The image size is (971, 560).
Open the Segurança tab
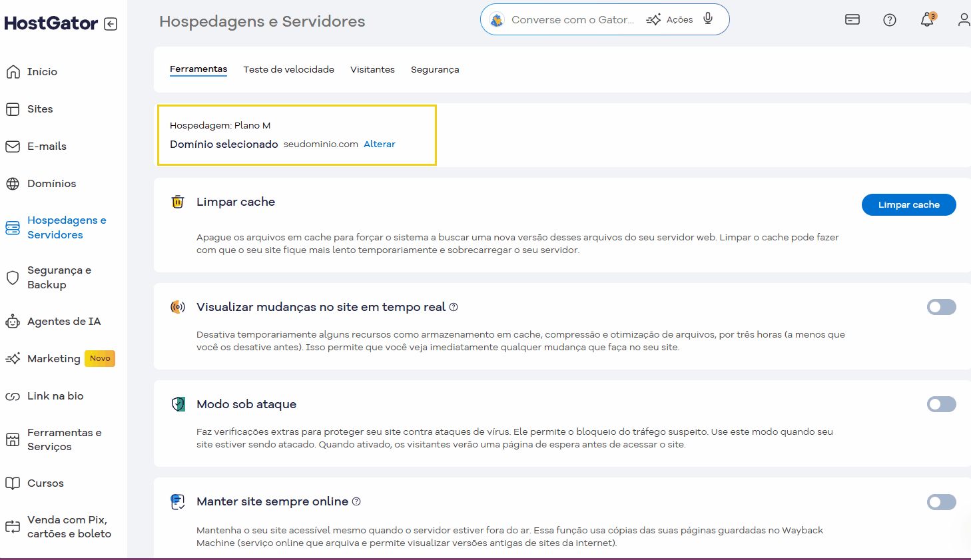tap(434, 69)
